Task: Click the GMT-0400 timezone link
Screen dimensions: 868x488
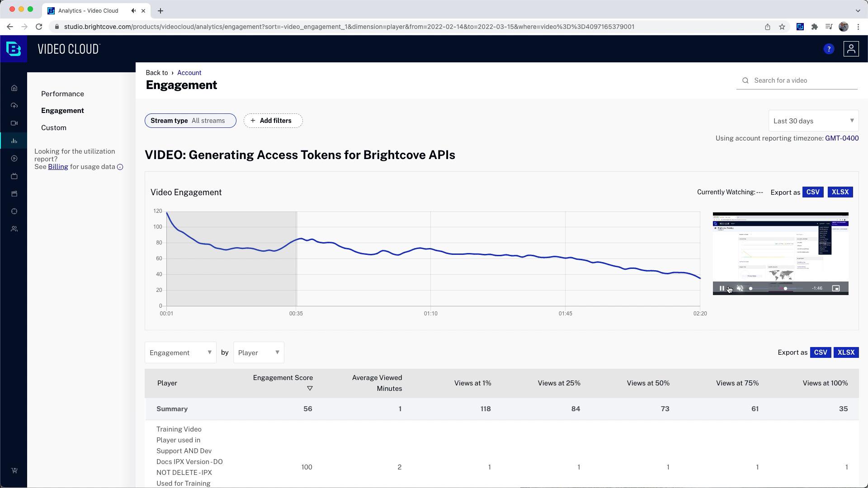Action: pos(842,138)
